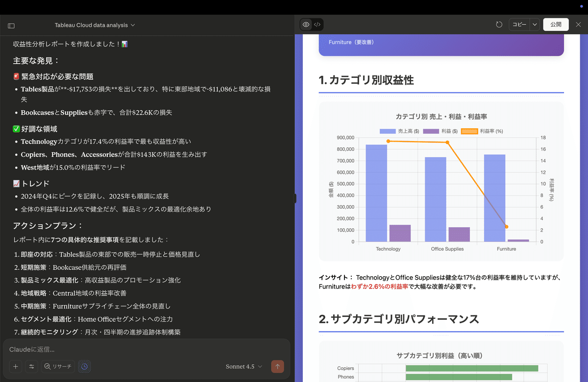The width and height of the screenshot is (588, 382).
Task: Open the Sonnet 4.5 model dropdown
Action: [x=244, y=366]
